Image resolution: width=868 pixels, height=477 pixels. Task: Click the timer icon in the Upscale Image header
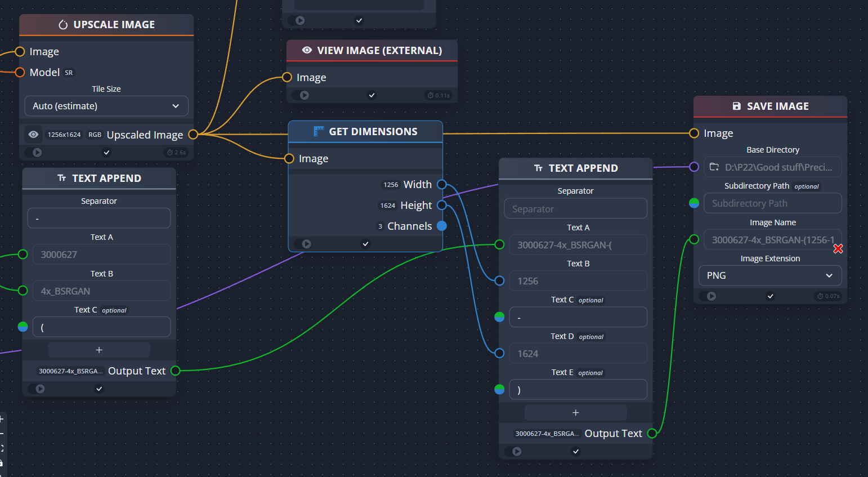pos(62,24)
